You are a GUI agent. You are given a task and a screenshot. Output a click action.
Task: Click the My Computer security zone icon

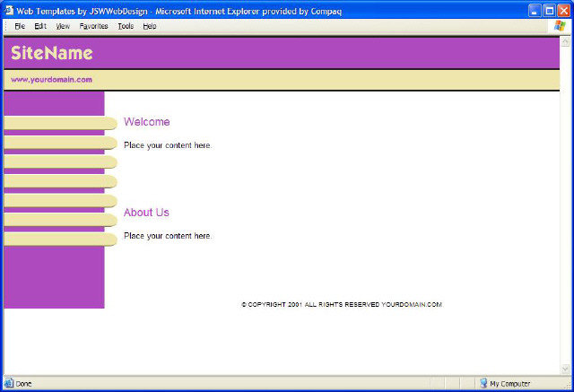tap(483, 383)
